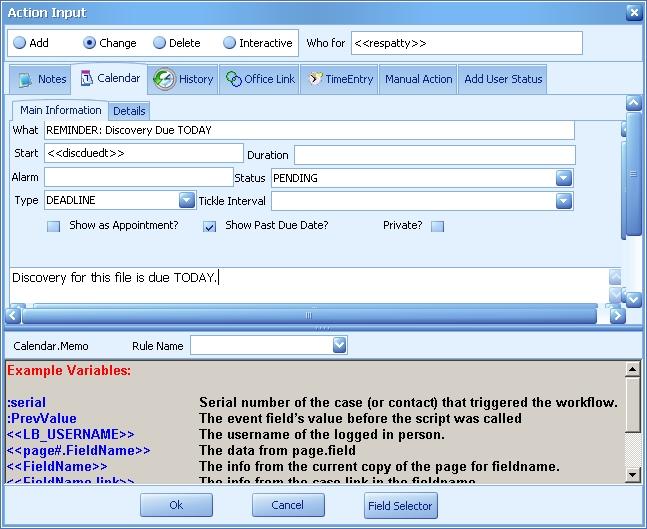This screenshot has height=529, width=647.
Task: Select the Change radio button
Action: (89, 43)
